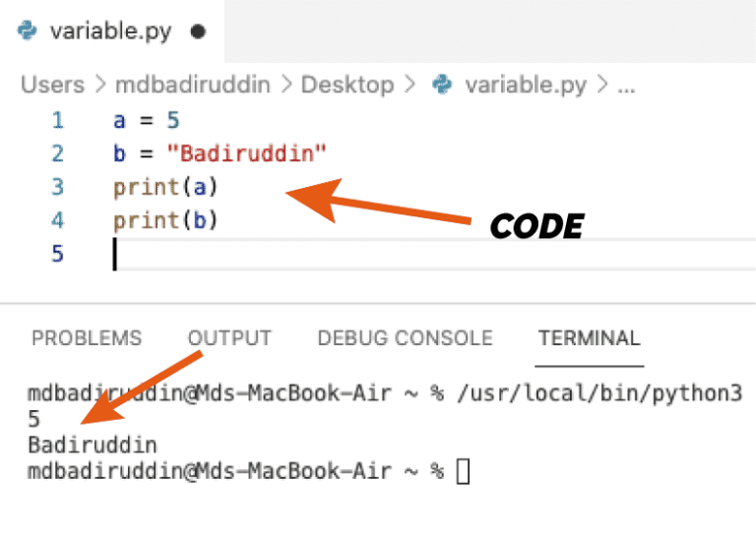Click the Badiruddin output line in terminal
This screenshot has height=536, width=756.
pos(93,445)
